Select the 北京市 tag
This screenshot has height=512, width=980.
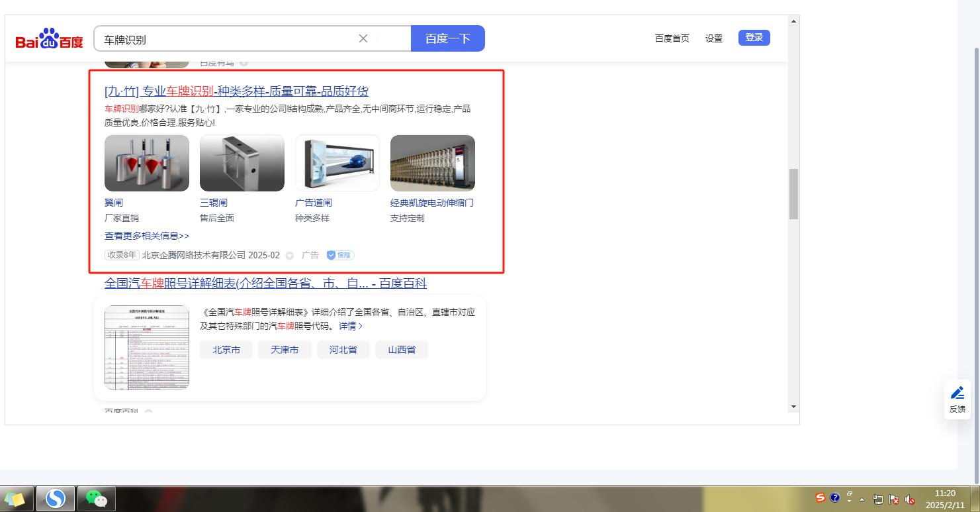tap(226, 350)
